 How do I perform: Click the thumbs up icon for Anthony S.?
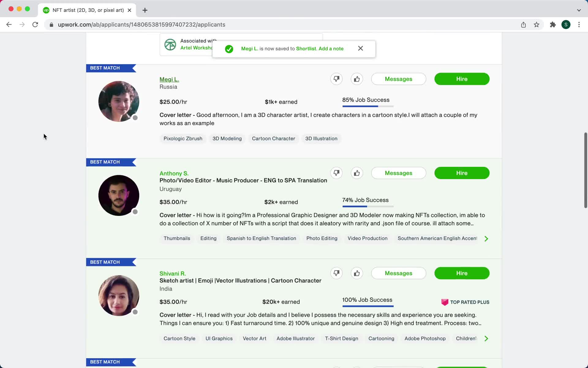click(356, 173)
